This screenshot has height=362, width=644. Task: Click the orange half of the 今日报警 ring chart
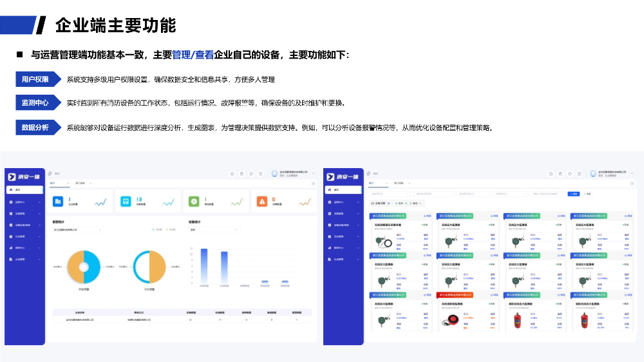[158, 267]
